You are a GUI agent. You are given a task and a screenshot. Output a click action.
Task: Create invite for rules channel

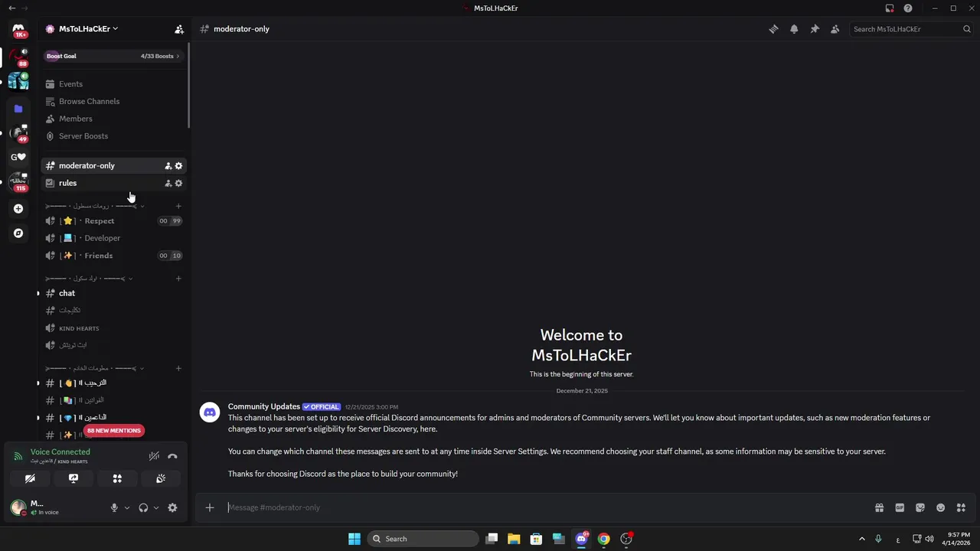[x=168, y=183]
